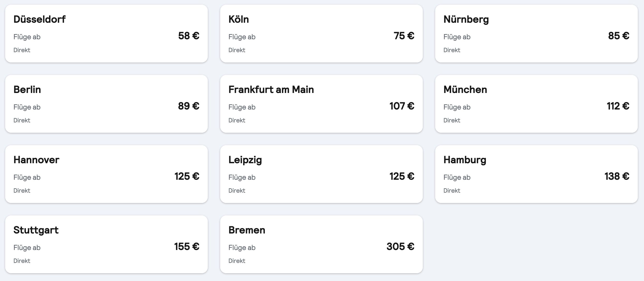Click the 305 € price on Bremen
This screenshot has width=644, height=281.
400,246
